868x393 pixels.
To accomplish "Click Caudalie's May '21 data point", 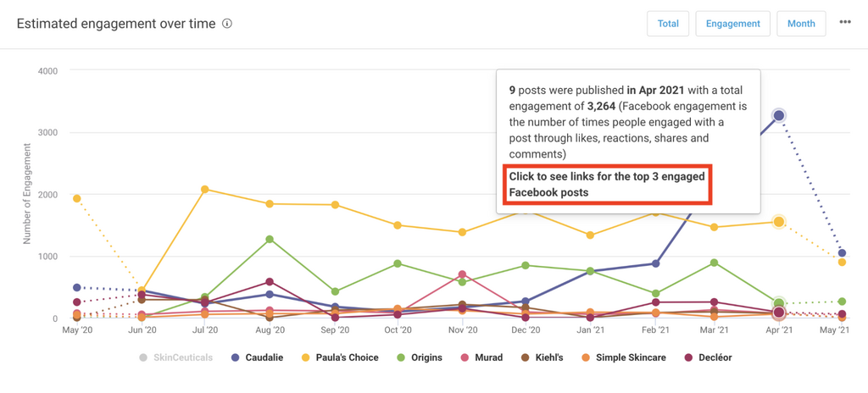I will coord(842,253).
